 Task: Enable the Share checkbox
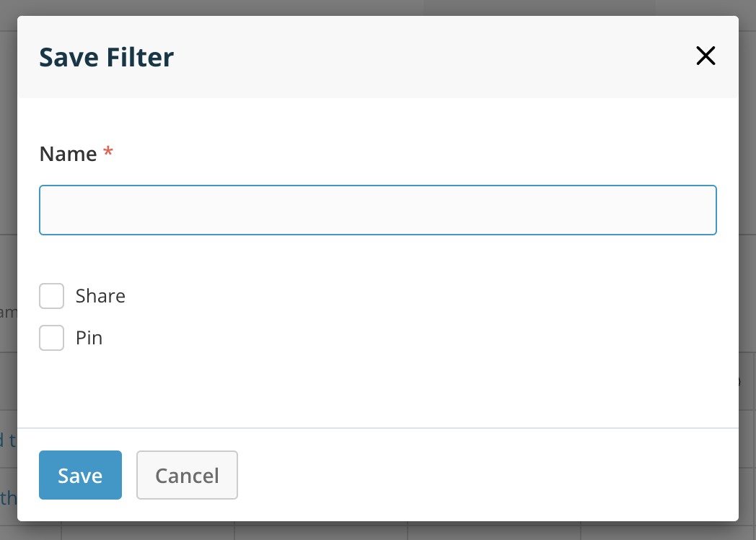pyautogui.click(x=52, y=296)
